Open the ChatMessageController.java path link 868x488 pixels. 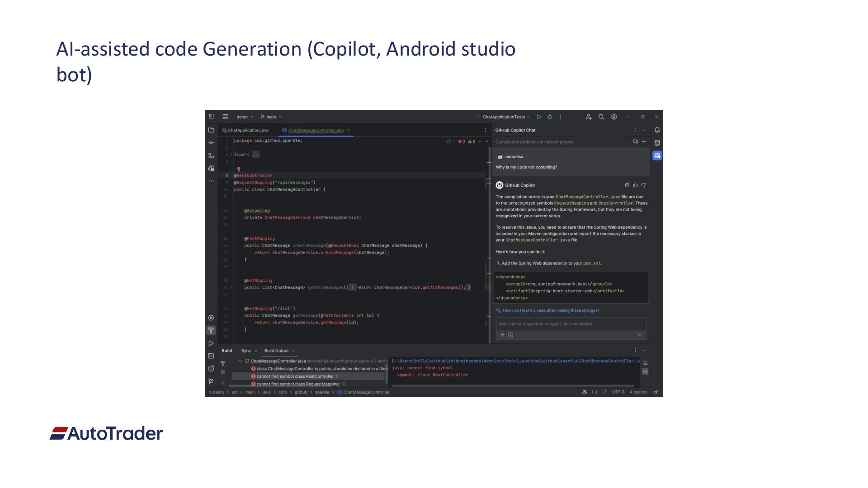[x=516, y=361]
